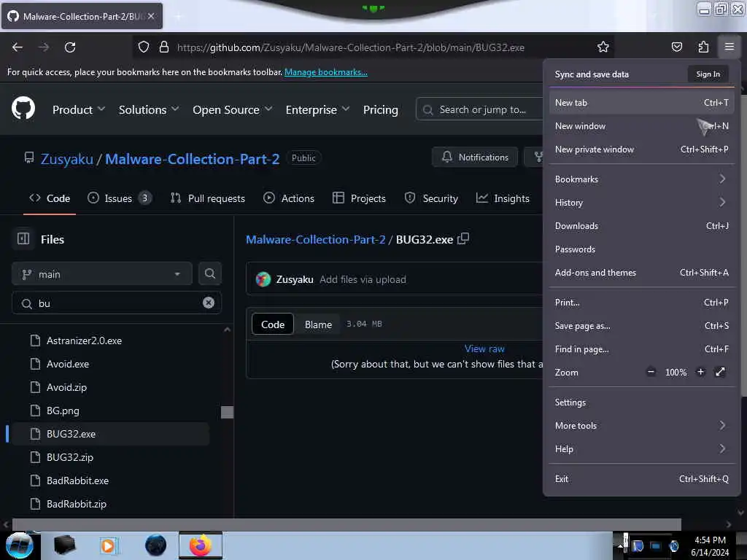
Task: Click the Sign In button
Action: click(x=708, y=74)
